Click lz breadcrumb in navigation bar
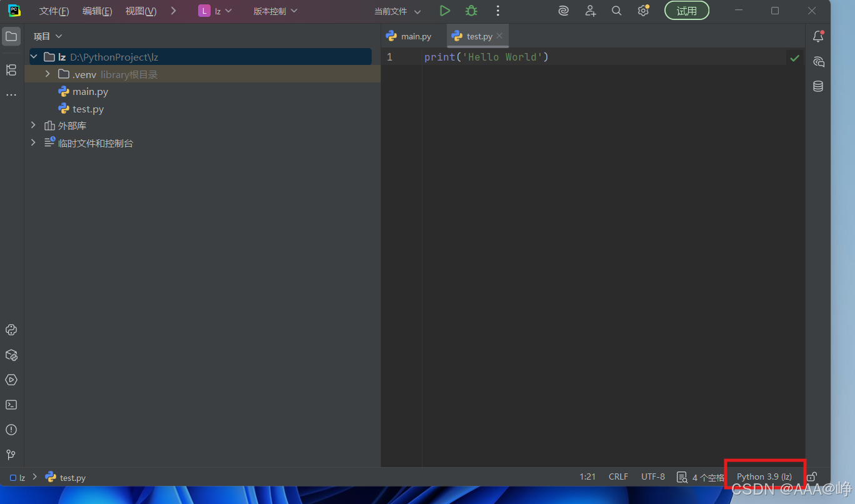 (x=17, y=477)
